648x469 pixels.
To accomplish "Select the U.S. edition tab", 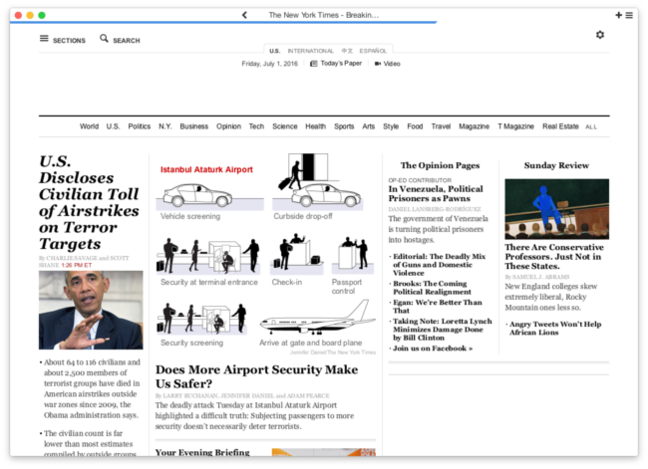I will (x=274, y=51).
